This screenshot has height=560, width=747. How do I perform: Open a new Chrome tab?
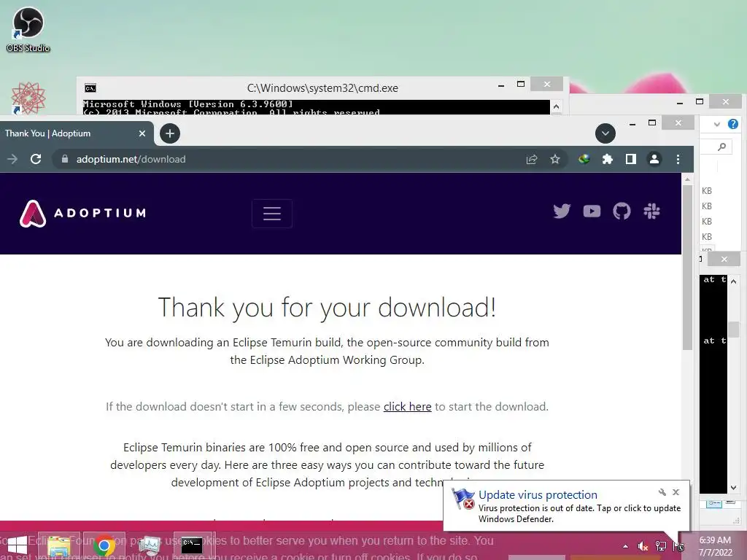coord(170,133)
